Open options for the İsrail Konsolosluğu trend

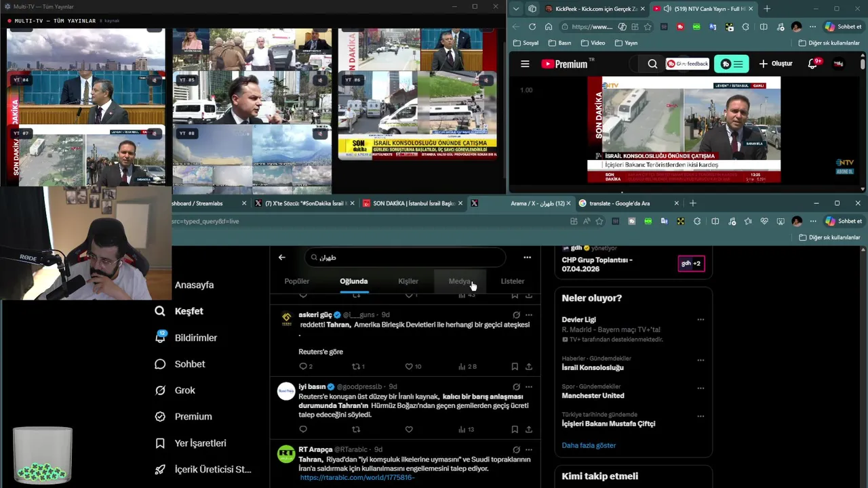coord(701,360)
